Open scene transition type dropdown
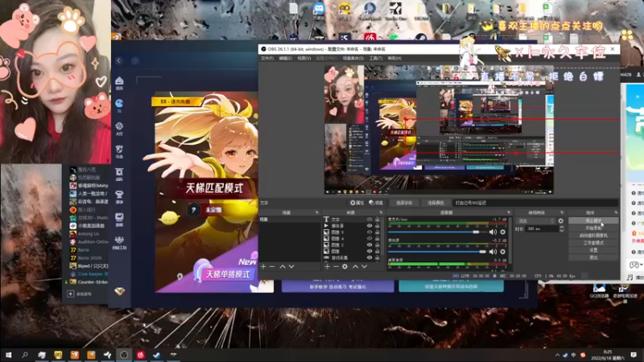The height and width of the screenshot is (362, 644). (x=535, y=220)
